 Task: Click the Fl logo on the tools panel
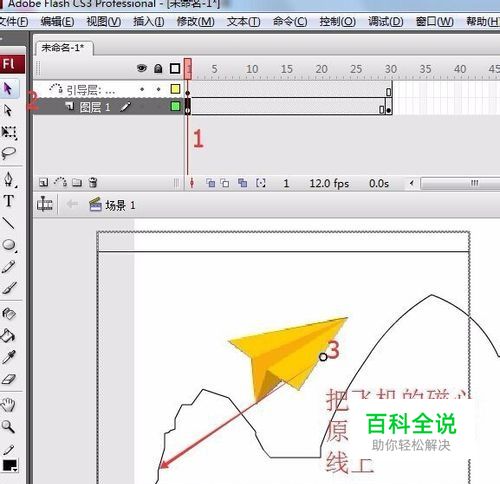tap(12, 64)
